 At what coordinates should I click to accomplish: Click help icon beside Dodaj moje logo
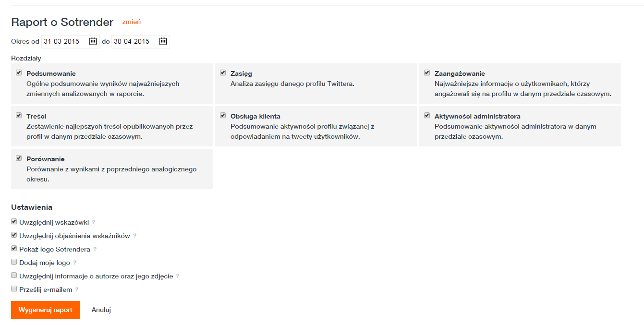pyautogui.click(x=75, y=263)
